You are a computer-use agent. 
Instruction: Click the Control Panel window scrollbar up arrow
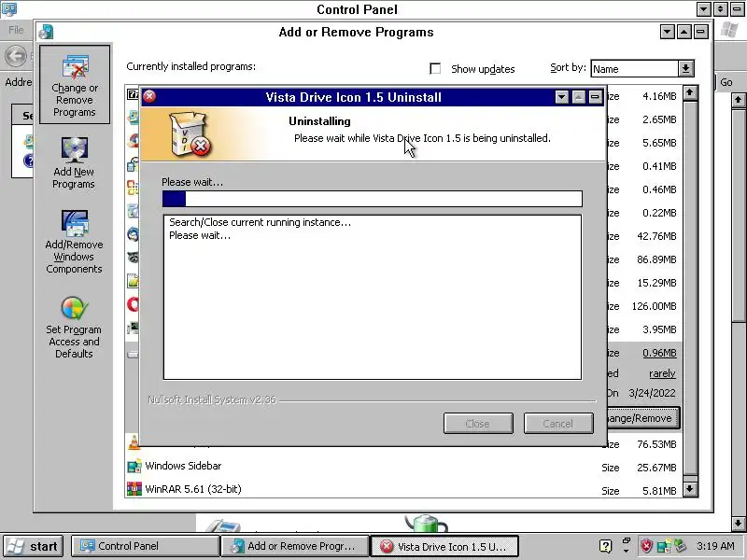[x=739, y=100]
